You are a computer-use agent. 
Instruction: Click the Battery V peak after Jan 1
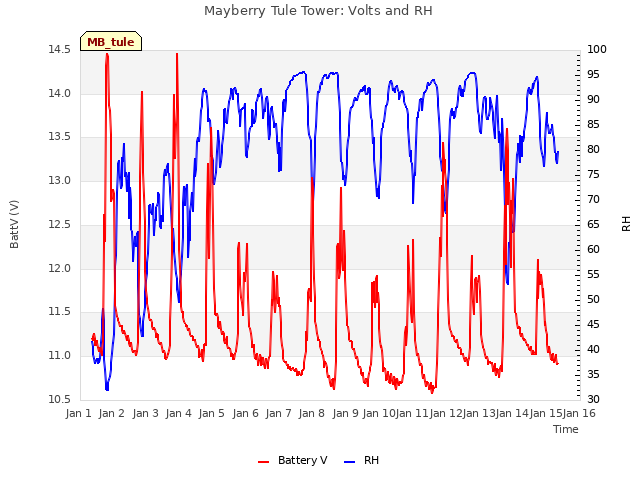coord(107,54)
